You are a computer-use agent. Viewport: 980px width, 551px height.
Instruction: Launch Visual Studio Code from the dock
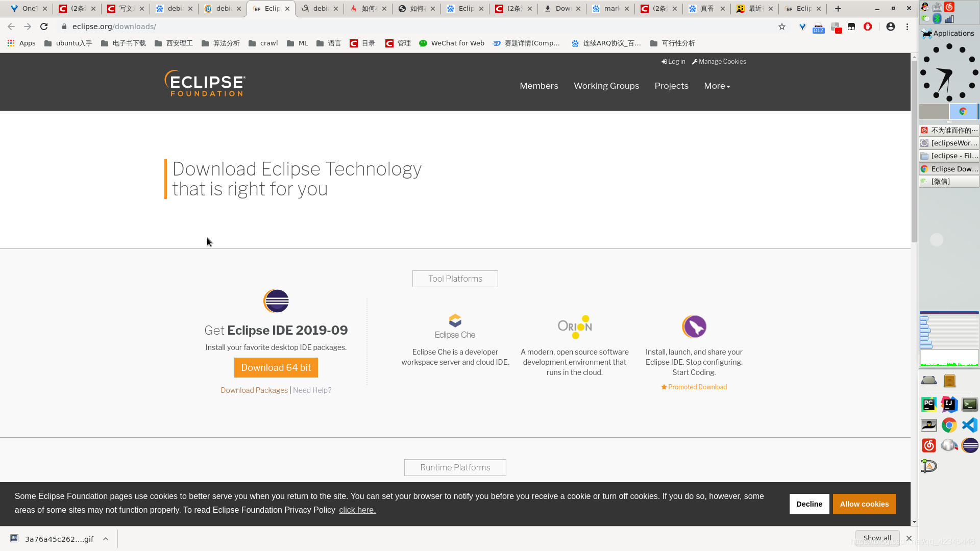(x=969, y=425)
